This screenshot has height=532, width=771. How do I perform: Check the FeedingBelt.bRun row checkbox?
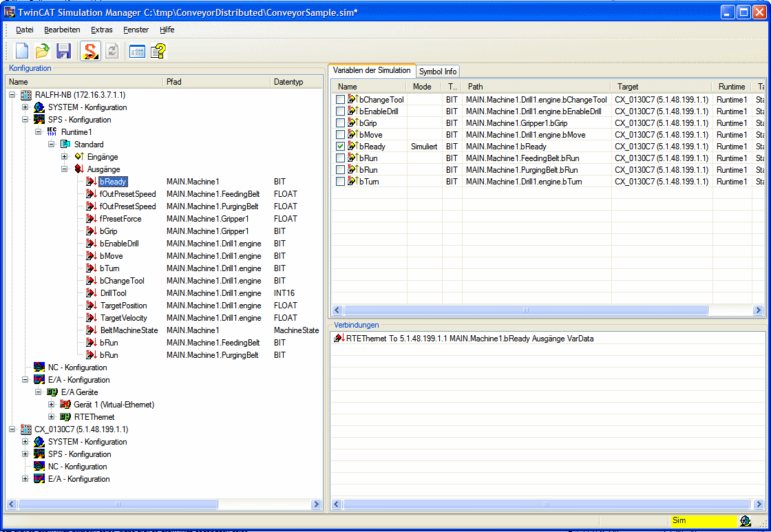coord(340,158)
